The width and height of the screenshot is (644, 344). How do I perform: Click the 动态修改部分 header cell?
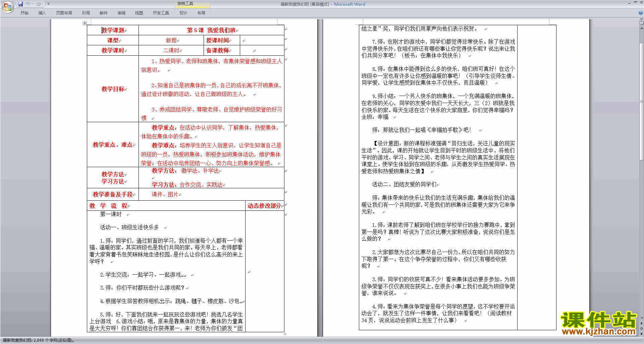pyautogui.click(x=265, y=206)
